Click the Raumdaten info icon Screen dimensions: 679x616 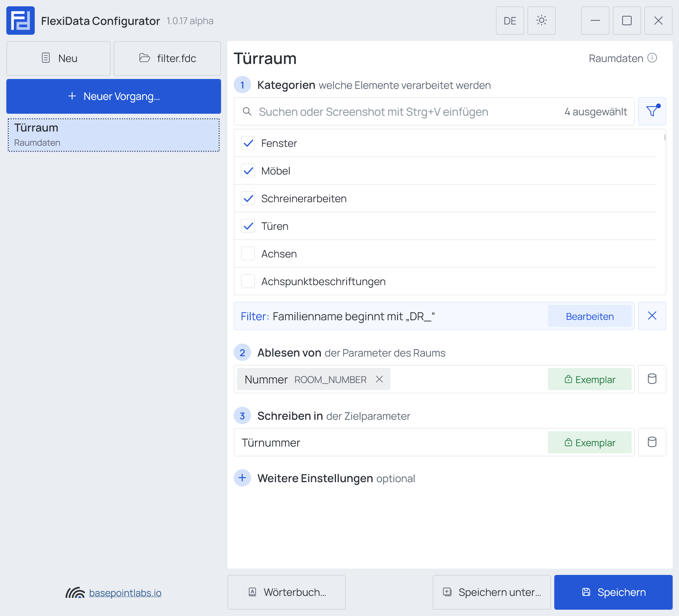pos(653,58)
